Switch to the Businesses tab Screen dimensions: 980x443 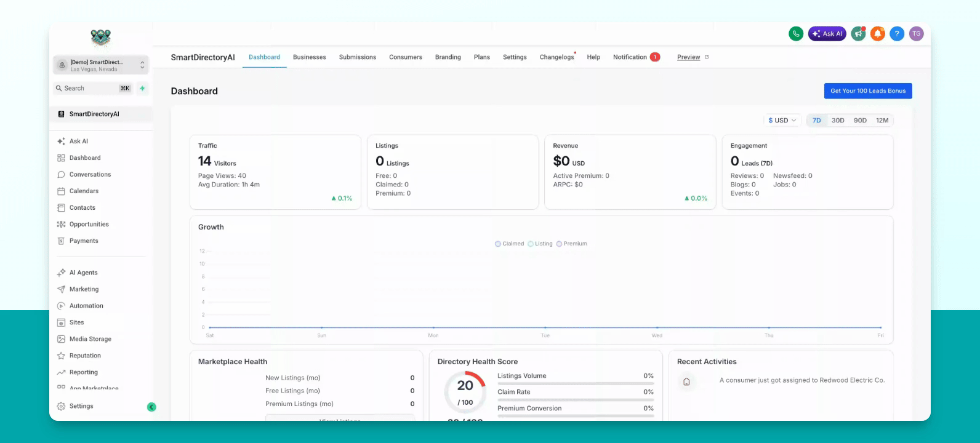click(310, 57)
